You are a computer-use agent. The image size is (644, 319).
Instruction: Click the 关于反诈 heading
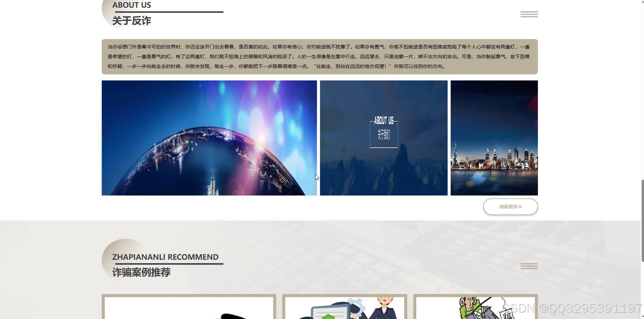tap(131, 21)
